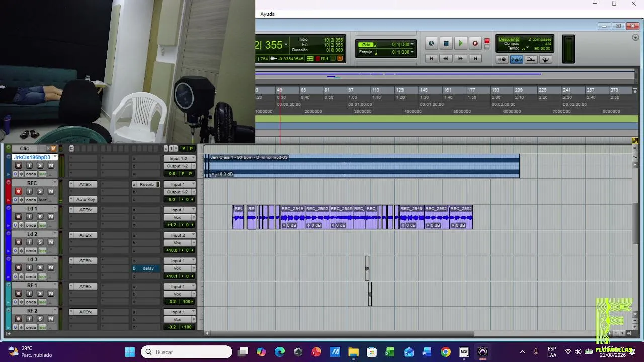
Task: Toggle wait for note button
Action: pyautogui.click(x=502, y=59)
